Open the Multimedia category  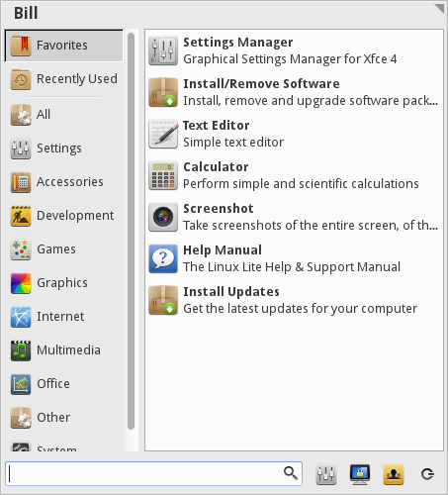coord(64,350)
